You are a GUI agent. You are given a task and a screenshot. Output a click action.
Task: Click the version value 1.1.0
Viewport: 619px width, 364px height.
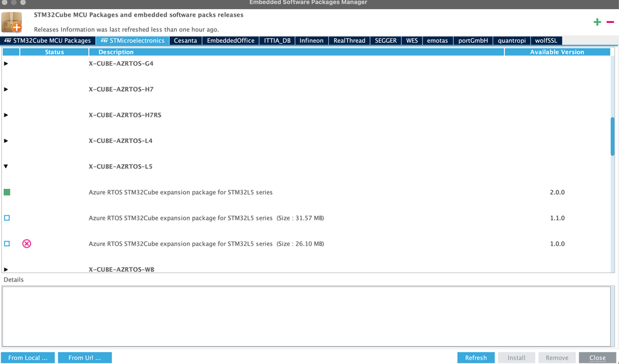(557, 218)
